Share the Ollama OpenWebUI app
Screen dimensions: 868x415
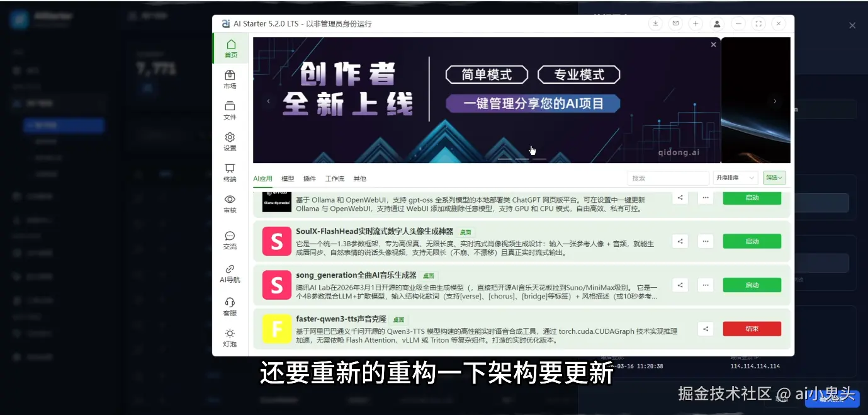(x=680, y=198)
